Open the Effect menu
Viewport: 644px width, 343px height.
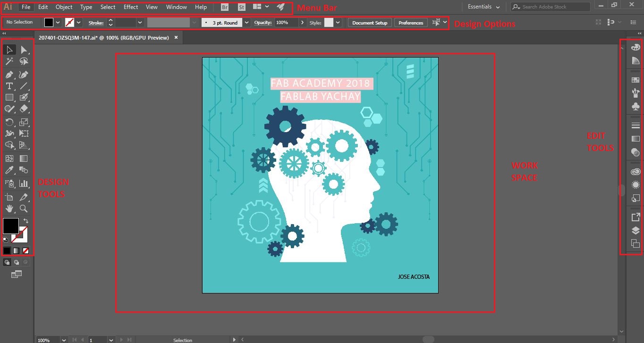[131, 7]
